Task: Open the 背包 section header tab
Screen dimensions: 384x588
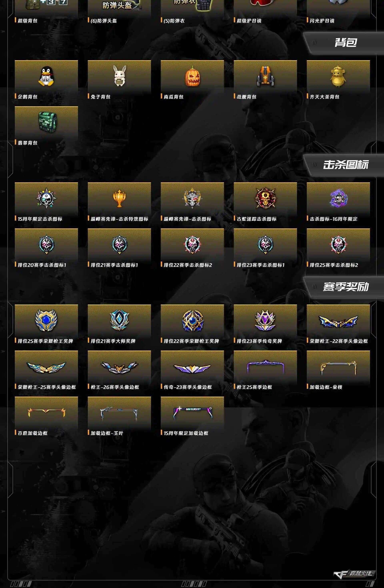Action: point(344,43)
